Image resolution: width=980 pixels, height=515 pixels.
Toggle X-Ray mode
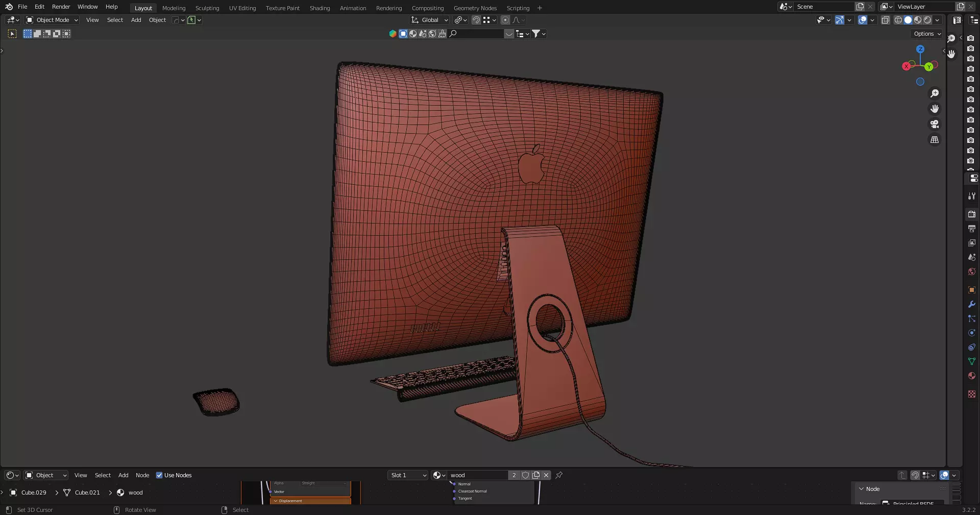(x=886, y=20)
